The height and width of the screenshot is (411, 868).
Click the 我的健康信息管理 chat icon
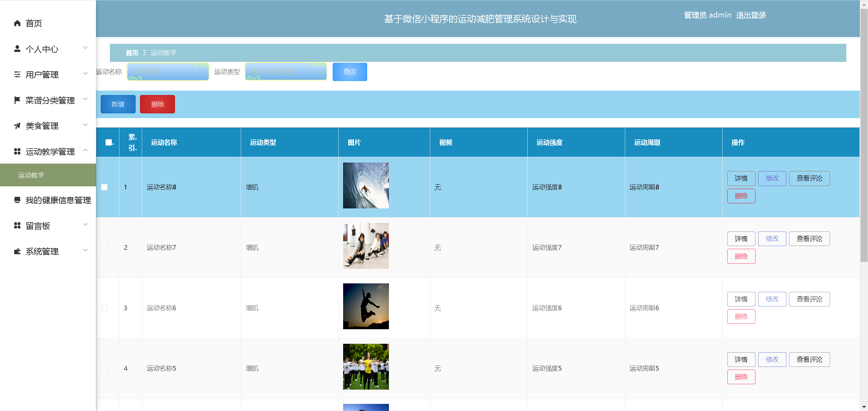[17, 200]
